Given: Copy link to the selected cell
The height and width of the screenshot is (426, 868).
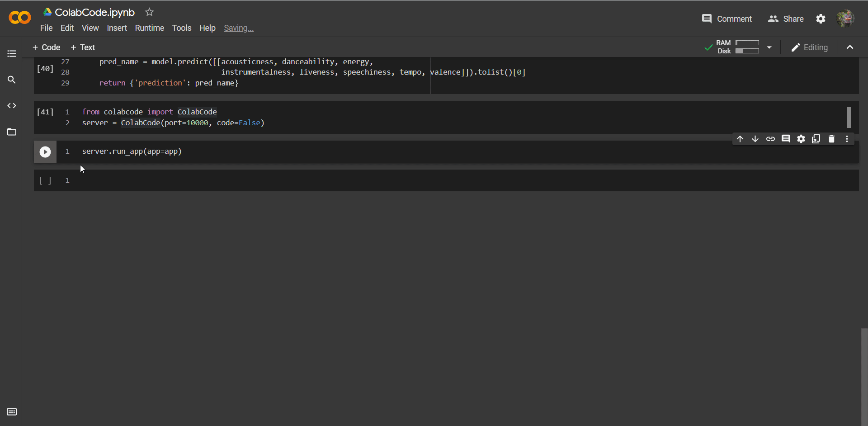Looking at the screenshot, I should [x=770, y=139].
